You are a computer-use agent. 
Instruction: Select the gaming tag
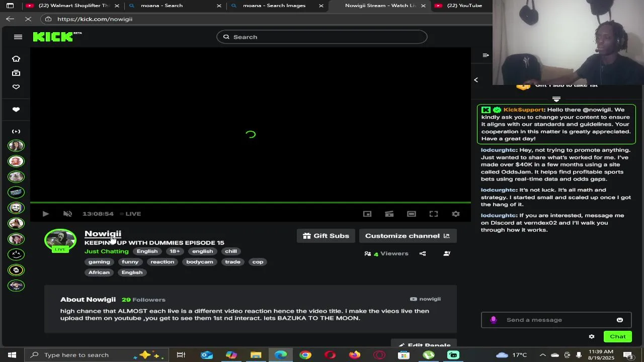(99, 262)
